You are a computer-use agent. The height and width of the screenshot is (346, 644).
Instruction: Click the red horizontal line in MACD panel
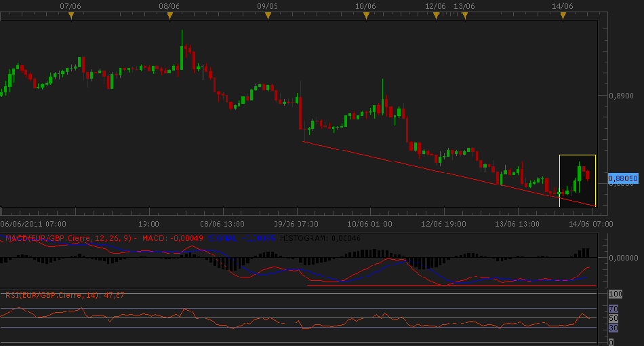pos(447,285)
